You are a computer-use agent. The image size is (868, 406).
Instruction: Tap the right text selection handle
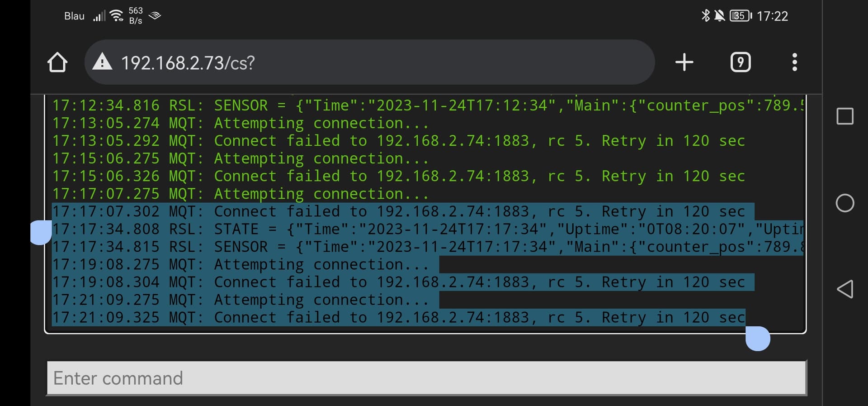[758, 339]
